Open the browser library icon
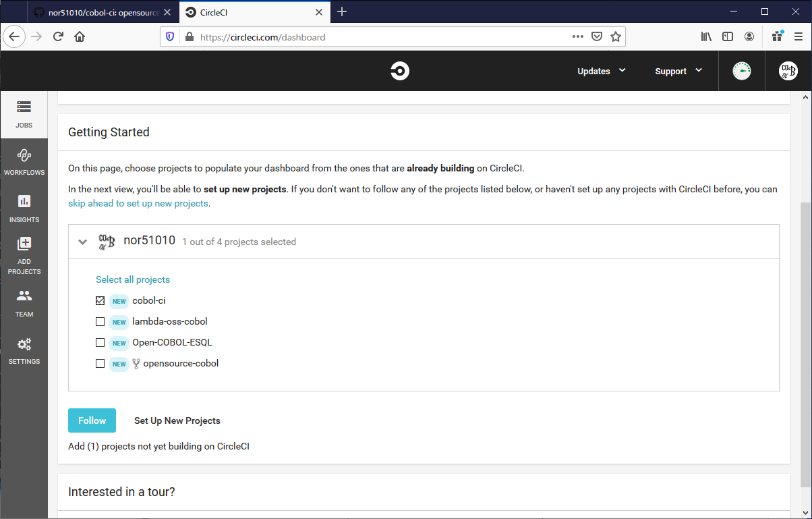 [x=706, y=36]
